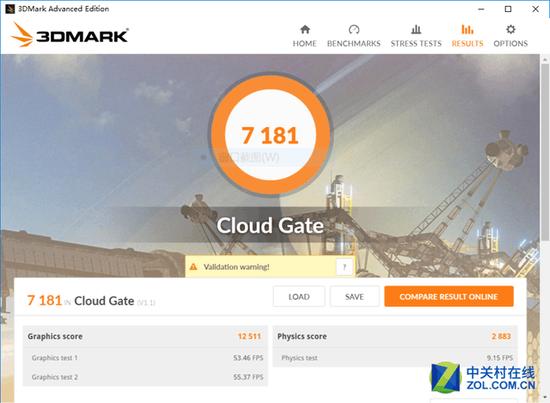Click the scrollbar up arrow
Viewport: 550px width, 403px height.
tap(545, 60)
